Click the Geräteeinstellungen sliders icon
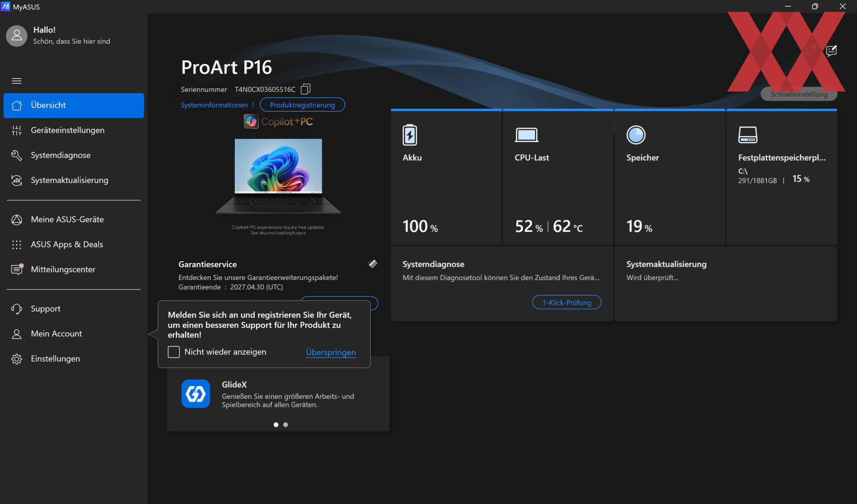The height and width of the screenshot is (504, 857). [x=17, y=130]
